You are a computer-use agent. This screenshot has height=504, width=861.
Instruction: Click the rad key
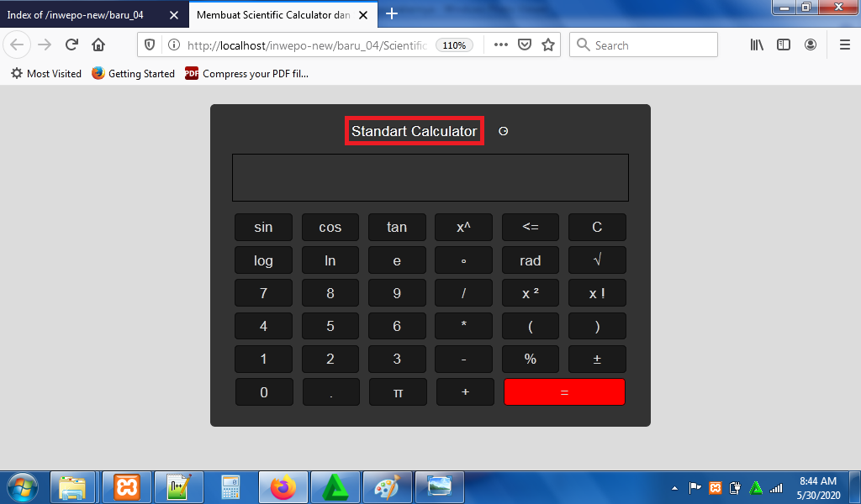[x=531, y=260]
